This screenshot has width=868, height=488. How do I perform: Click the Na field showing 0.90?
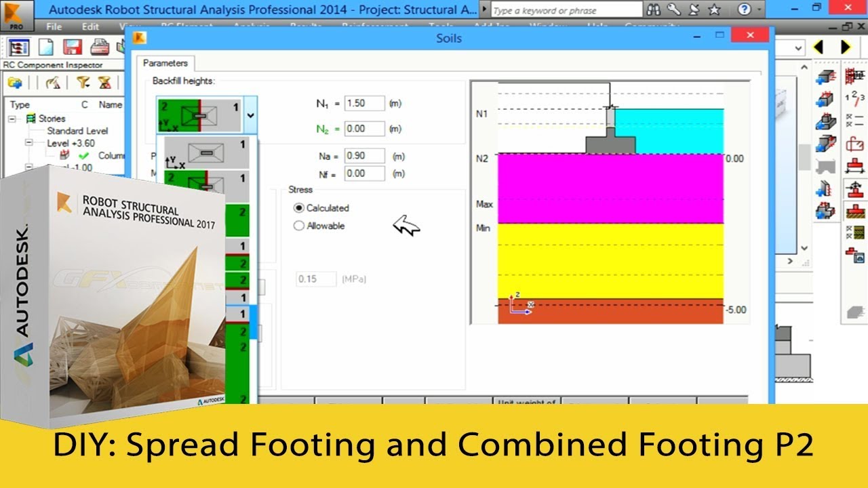(364, 156)
